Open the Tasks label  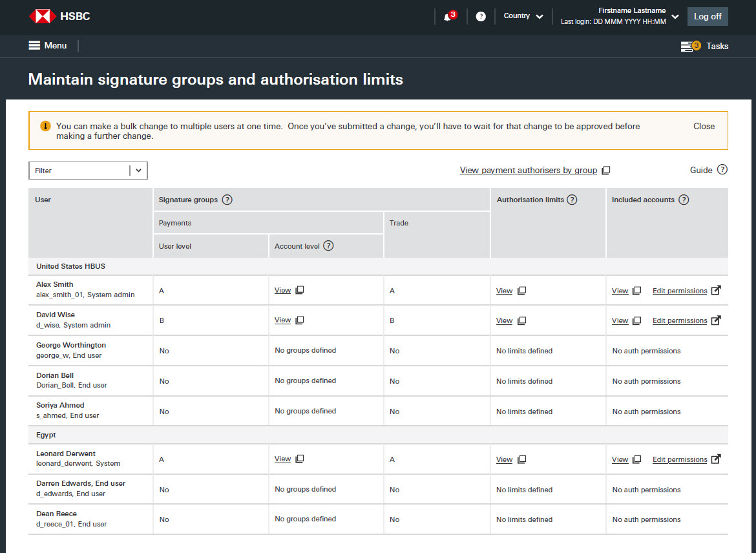click(x=717, y=47)
